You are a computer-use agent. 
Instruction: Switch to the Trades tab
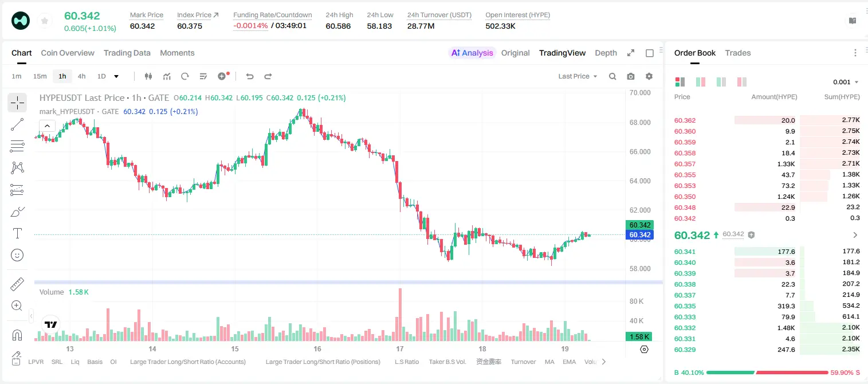(x=738, y=53)
